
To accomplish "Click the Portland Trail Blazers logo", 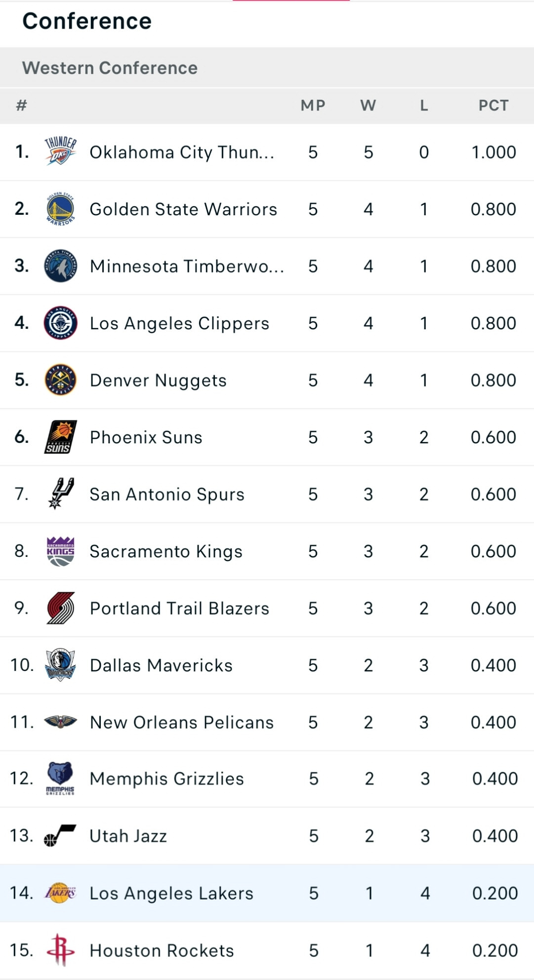I will tap(60, 608).
